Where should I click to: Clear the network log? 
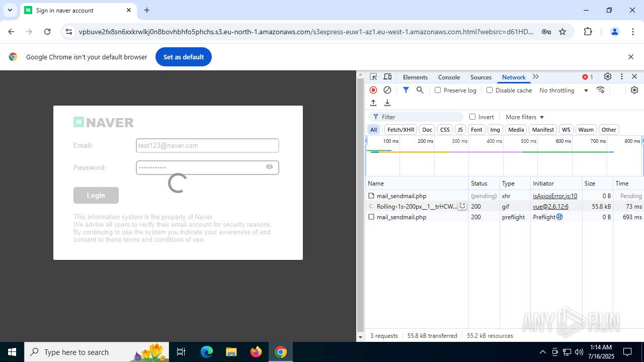pos(387,90)
